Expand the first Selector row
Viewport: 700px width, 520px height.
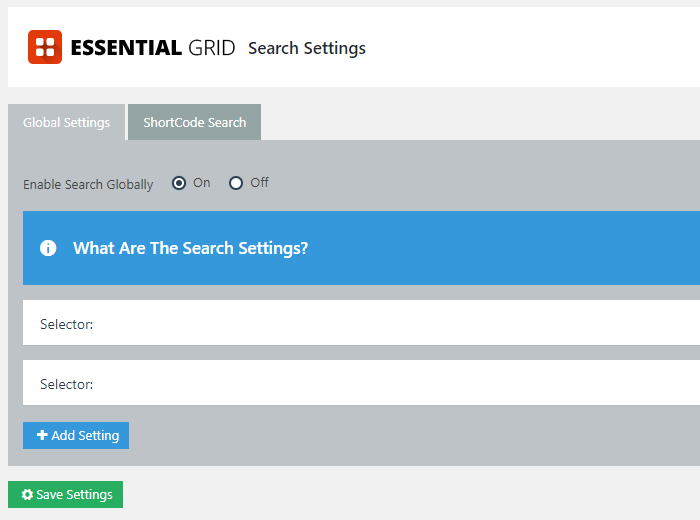pyautogui.click(x=360, y=324)
